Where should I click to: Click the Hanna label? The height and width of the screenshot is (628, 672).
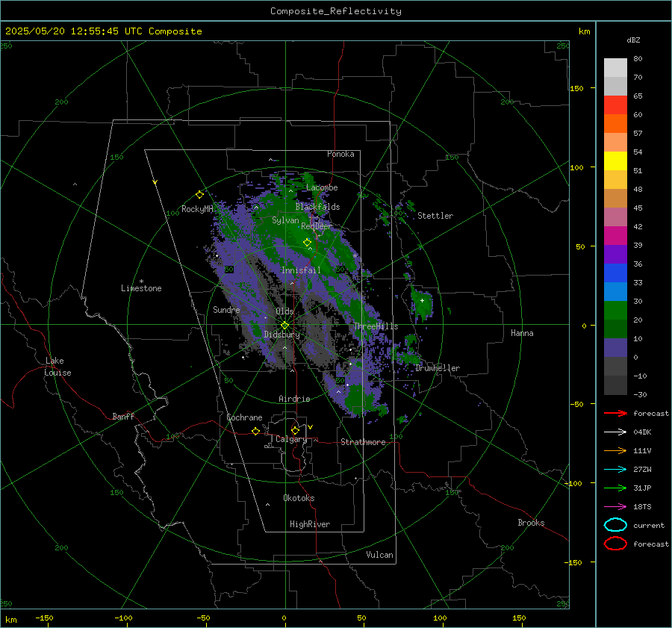(522, 333)
